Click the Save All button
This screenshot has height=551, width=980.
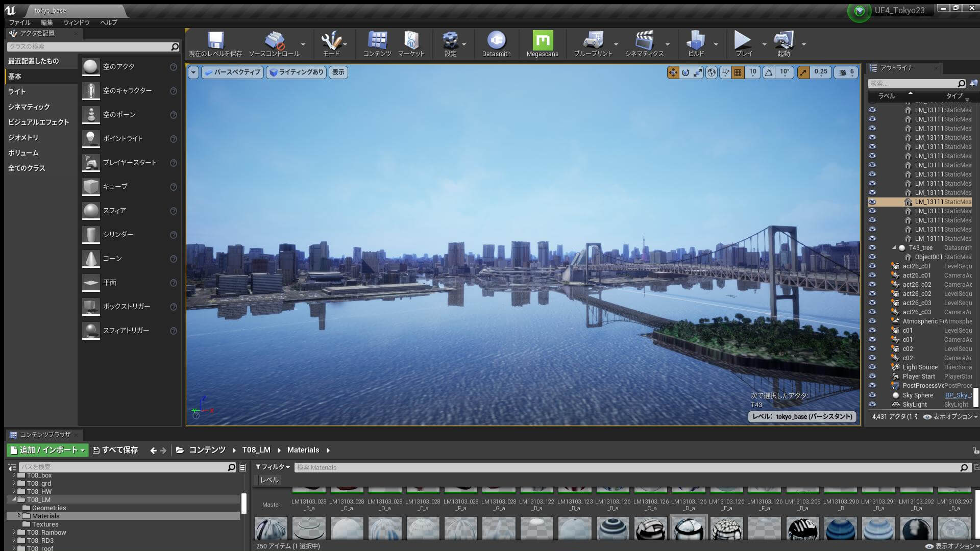coord(115,450)
